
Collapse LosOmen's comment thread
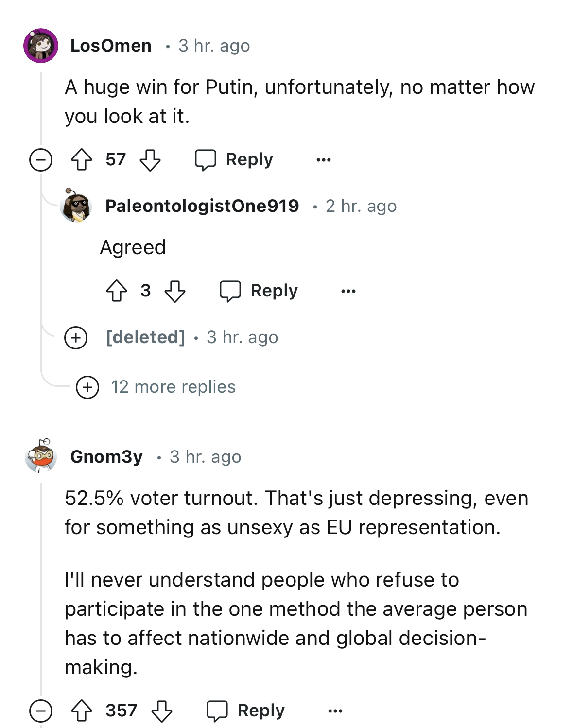(x=41, y=160)
